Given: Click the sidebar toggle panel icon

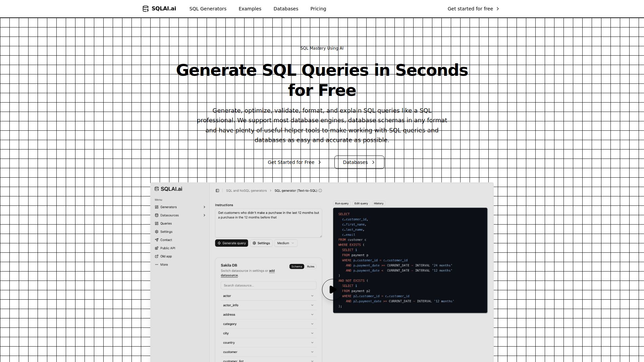Looking at the screenshot, I should tap(217, 191).
